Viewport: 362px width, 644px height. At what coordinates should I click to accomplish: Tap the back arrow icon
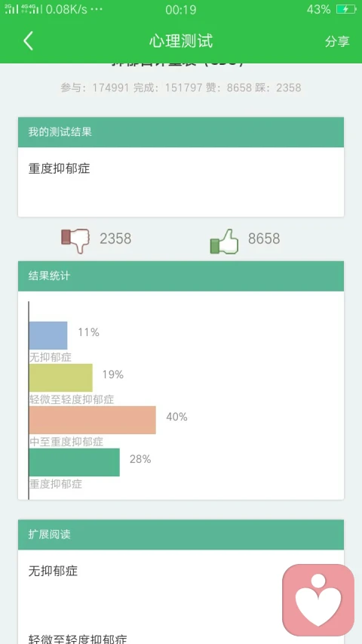28,41
